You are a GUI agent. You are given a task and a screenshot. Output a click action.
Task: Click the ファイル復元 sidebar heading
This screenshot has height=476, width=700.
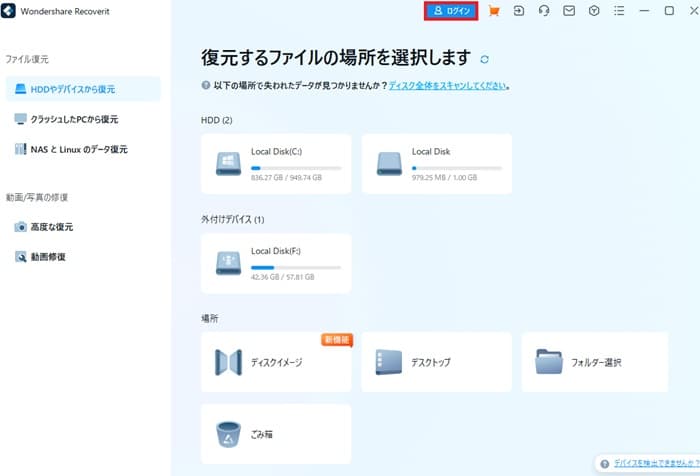27,59
